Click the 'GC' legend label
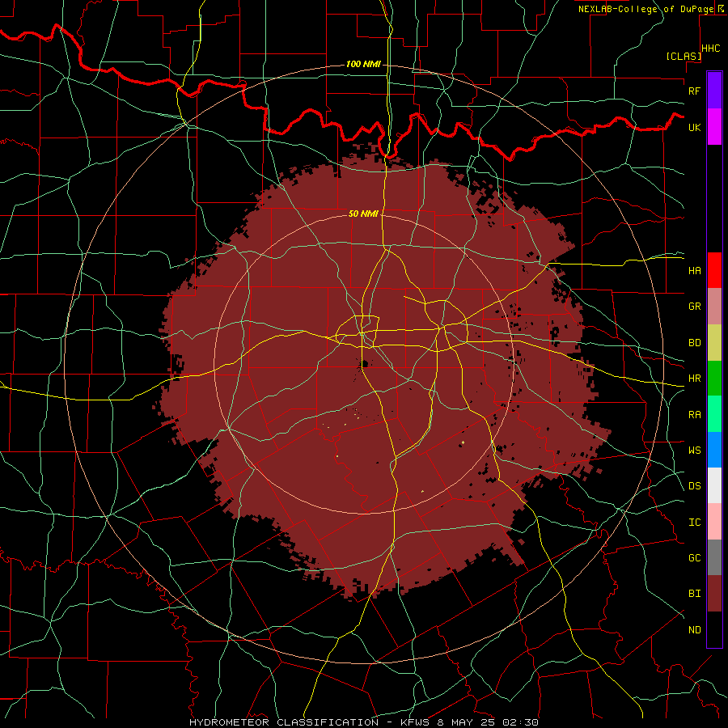 [694, 558]
